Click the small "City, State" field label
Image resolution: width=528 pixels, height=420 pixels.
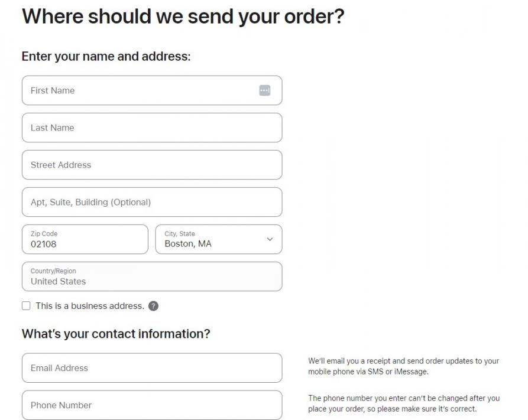180,234
